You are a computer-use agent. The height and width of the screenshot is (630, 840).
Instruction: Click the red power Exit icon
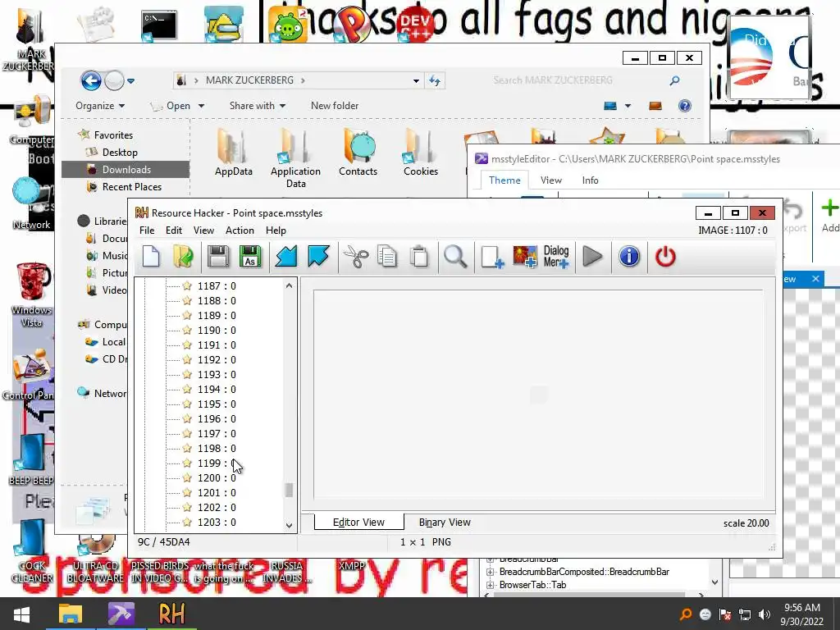(665, 257)
